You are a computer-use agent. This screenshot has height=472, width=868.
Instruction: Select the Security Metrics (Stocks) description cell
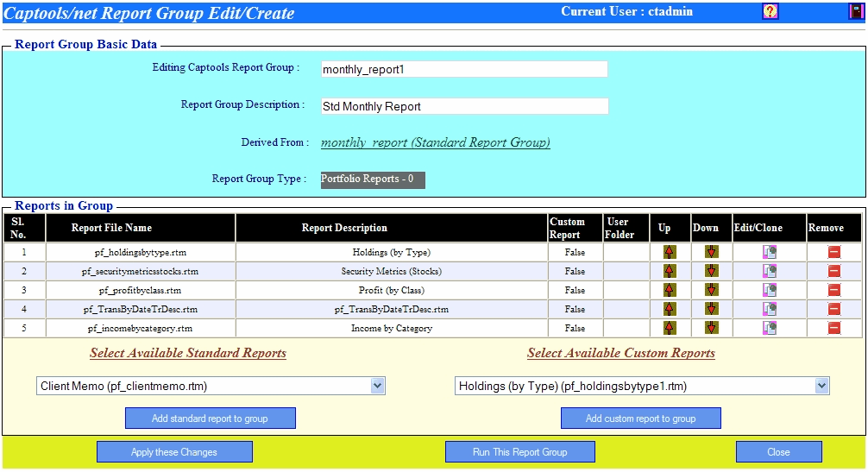pos(392,271)
